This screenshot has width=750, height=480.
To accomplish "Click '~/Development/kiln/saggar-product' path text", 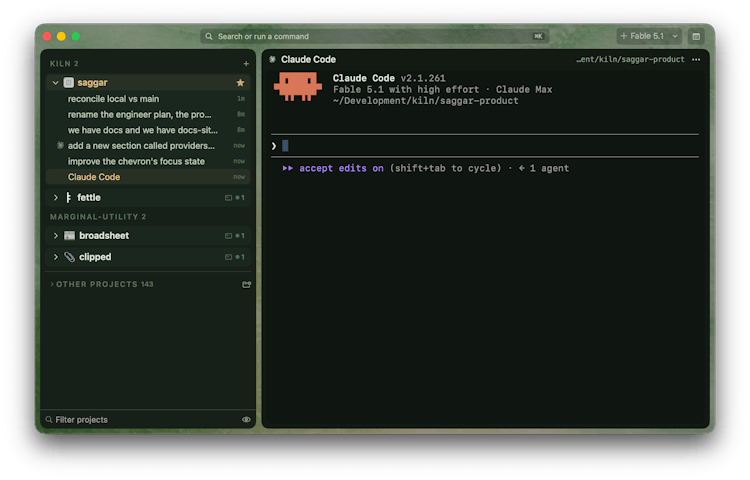I will 426,101.
